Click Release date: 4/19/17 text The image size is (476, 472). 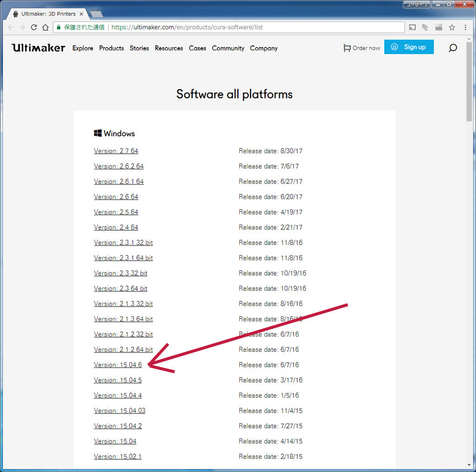271,212
